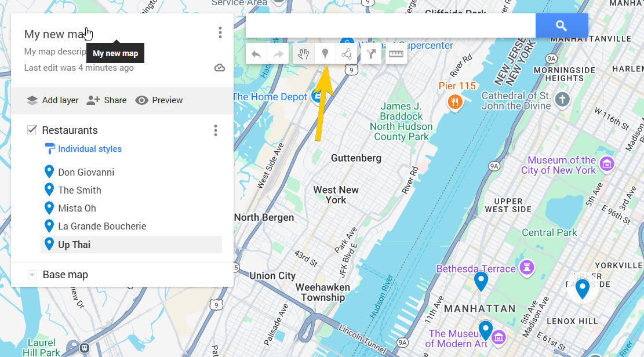The height and width of the screenshot is (357, 644).
Task: Select the Measure distances ruler tool
Action: click(x=396, y=53)
